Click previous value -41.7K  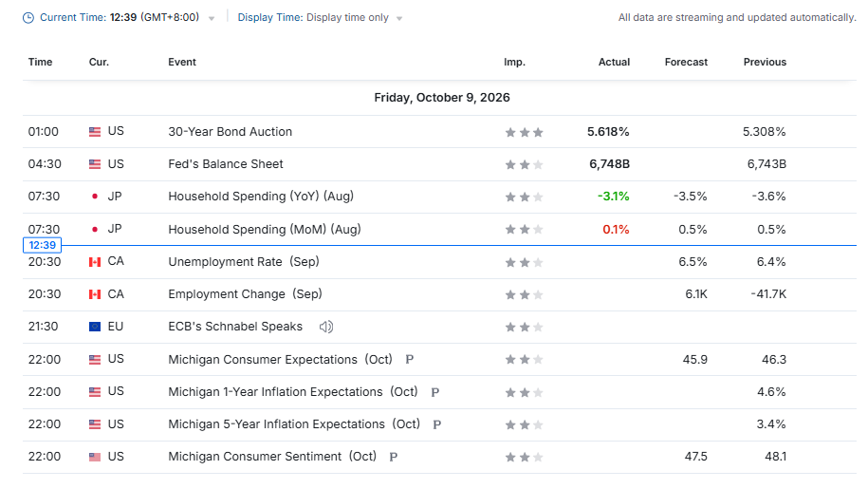(768, 294)
